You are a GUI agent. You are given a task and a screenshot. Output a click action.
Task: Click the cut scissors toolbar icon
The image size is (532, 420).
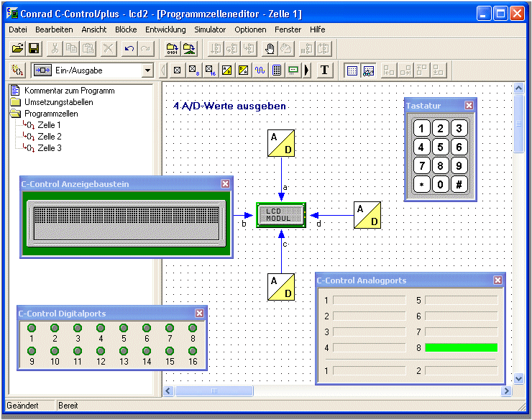[55, 49]
